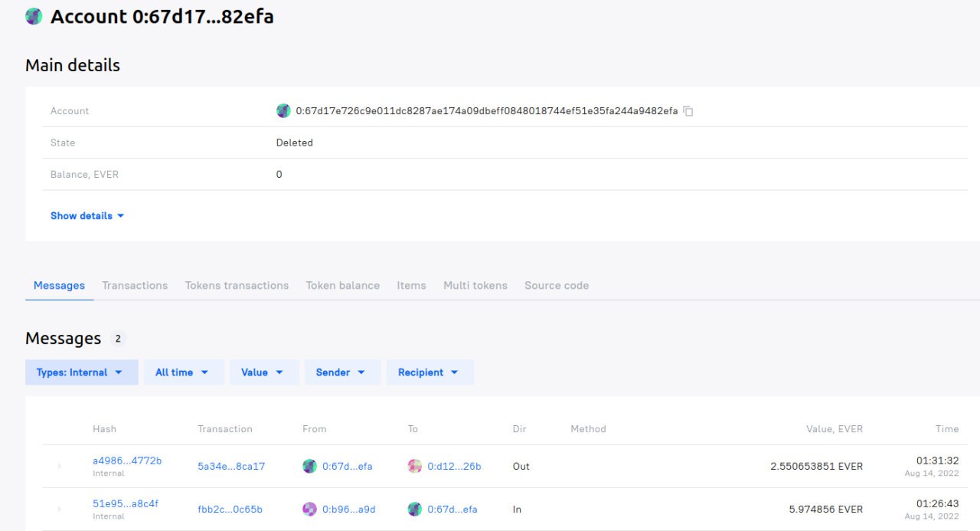Open the Value filter dropdown
The width and height of the screenshot is (980, 531).
point(263,372)
